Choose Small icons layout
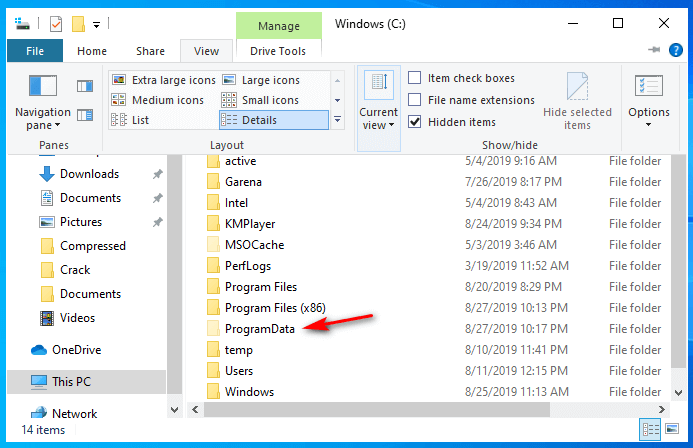 (x=260, y=100)
